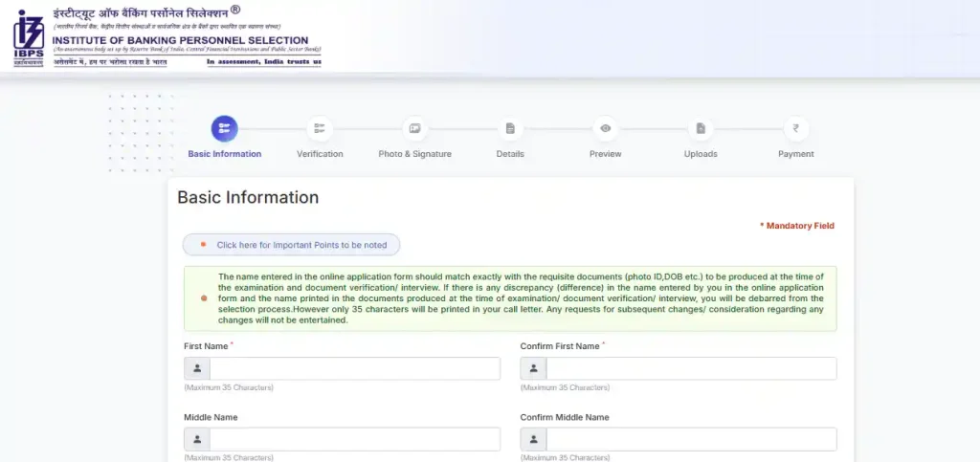The height and width of the screenshot is (462, 980).
Task: Focus the Confirm Middle Name input field
Action: 691,439
